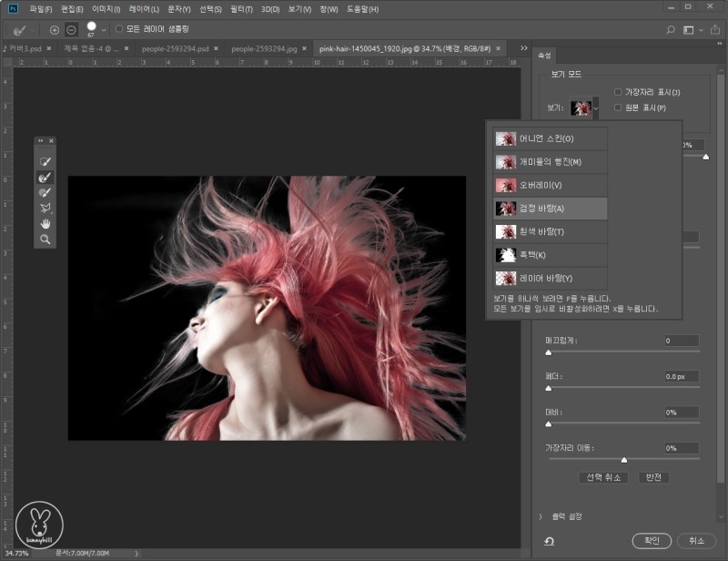Click the reset workspace arrow icon
Image resolution: width=728 pixels, height=561 pixels.
coord(551,541)
